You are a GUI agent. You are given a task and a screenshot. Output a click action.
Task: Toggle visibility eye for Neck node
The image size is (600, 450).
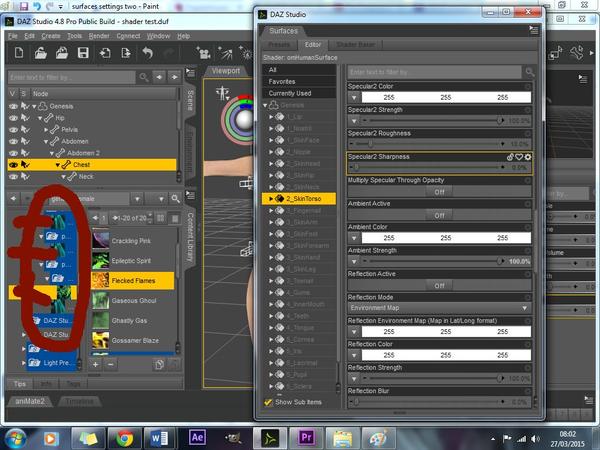coord(13,176)
